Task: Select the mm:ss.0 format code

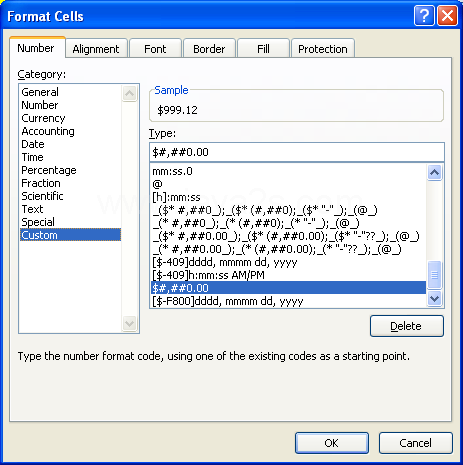Action: pyautogui.click(x=288, y=171)
